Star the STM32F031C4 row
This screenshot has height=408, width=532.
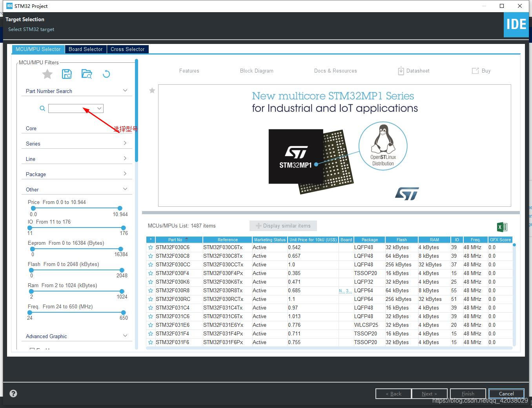(x=151, y=308)
